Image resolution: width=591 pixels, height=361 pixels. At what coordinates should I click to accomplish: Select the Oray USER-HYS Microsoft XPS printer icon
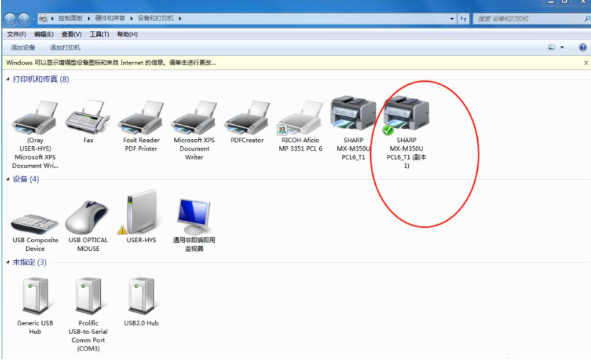(35, 118)
